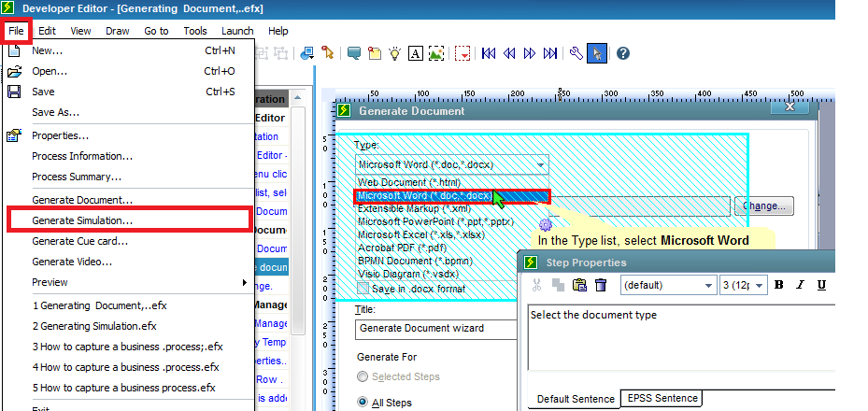Image resolution: width=868 pixels, height=411 pixels.
Task: Click the Delete trash icon in Step Properties
Action: 601,285
